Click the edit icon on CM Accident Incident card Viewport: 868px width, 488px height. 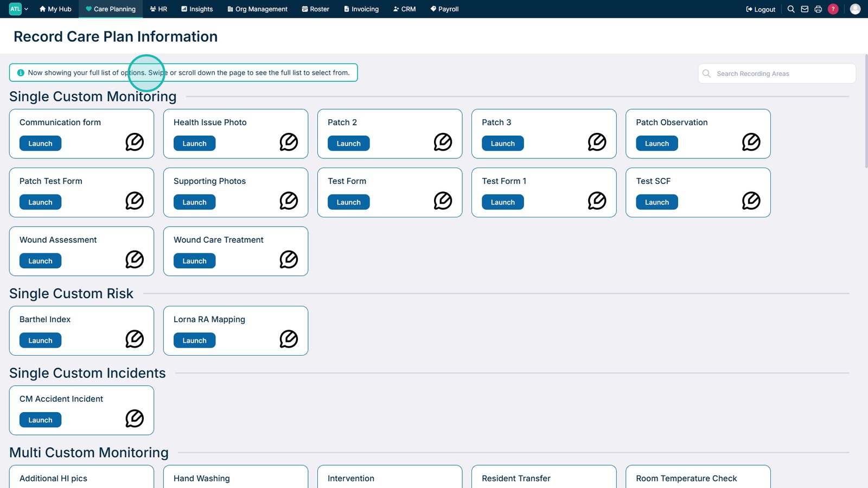click(135, 419)
